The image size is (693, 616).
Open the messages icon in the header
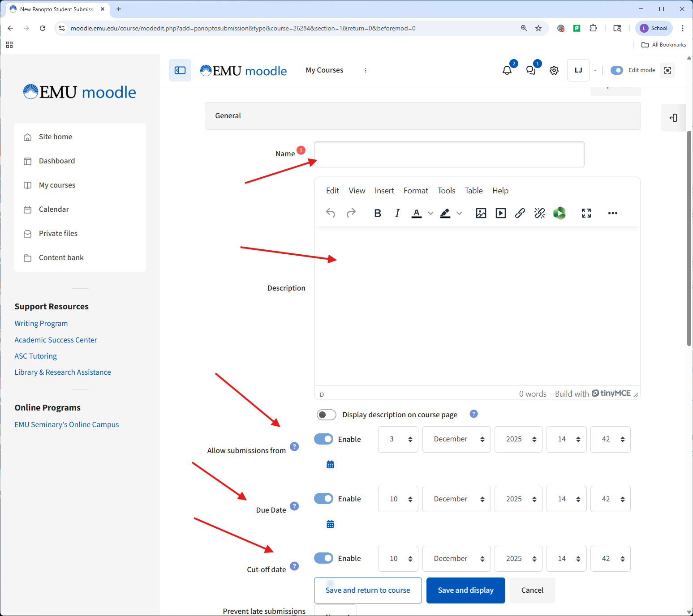(x=530, y=70)
